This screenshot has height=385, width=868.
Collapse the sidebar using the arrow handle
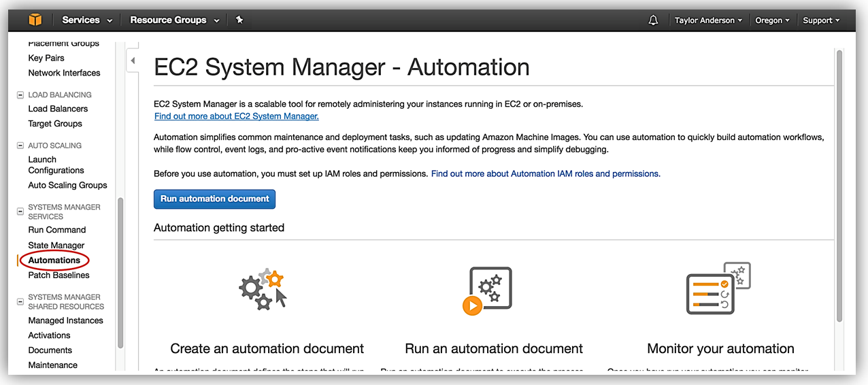click(133, 61)
